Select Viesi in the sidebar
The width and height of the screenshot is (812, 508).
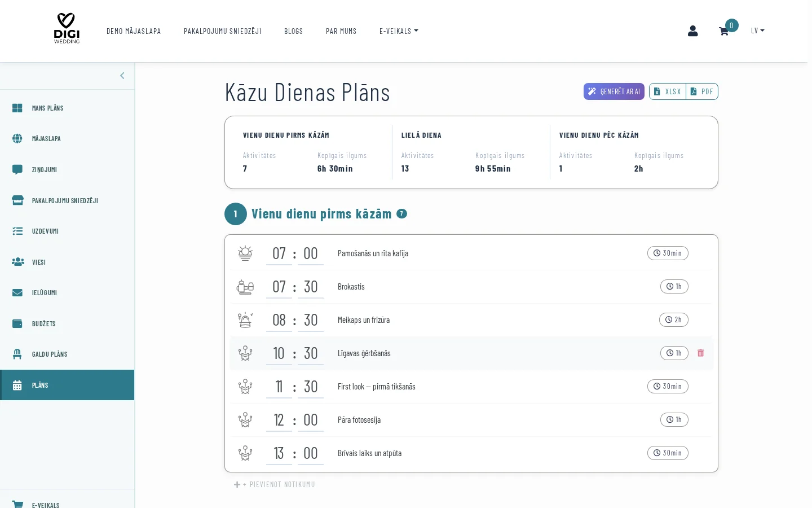(x=39, y=262)
